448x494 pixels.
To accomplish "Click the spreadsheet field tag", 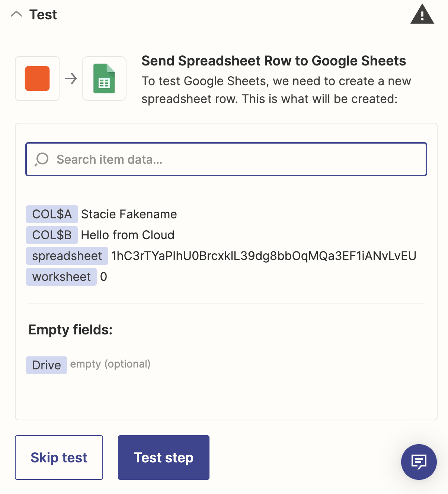I will pos(67,256).
